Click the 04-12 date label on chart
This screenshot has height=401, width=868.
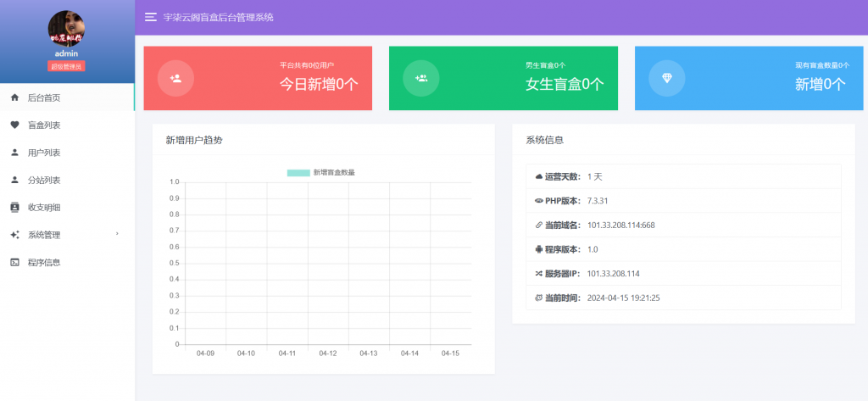pos(328,354)
